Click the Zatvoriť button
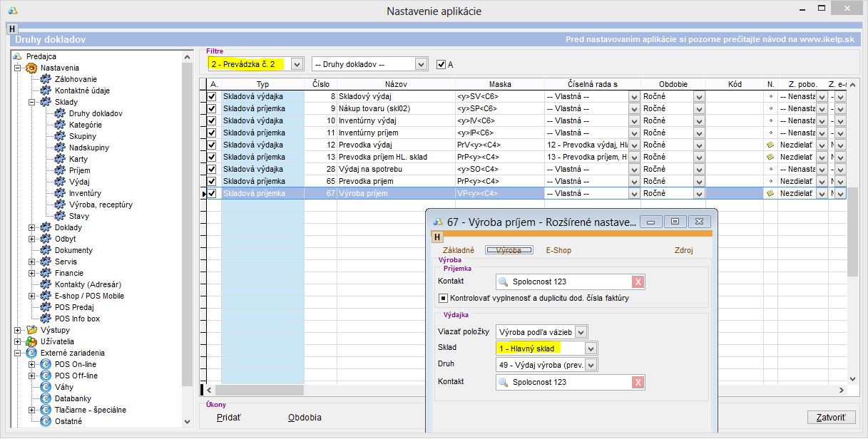Image resolution: width=868 pixels, height=439 pixels. (831, 418)
